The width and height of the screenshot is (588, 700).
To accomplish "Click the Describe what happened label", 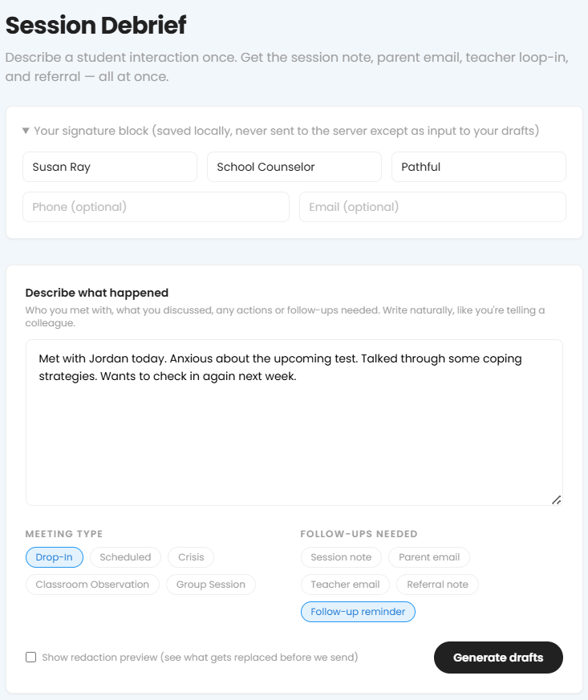I will [97, 293].
